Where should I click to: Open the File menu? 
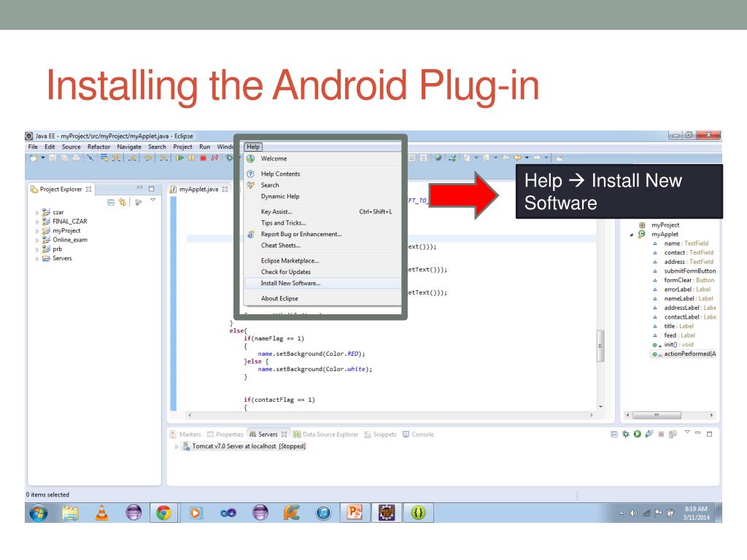[x=33, y=147]
